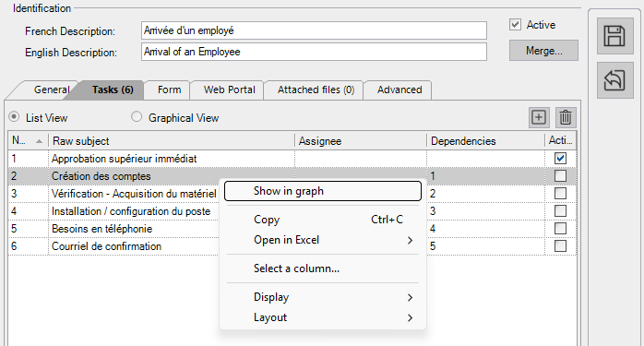Choose Copy from context menu
The image size is (644, 346).
[323, 220]
